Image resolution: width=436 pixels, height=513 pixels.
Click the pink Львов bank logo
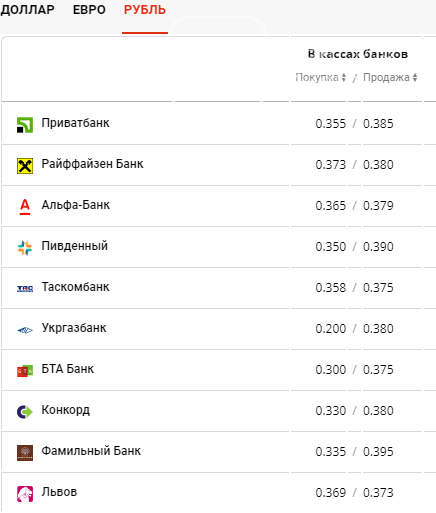pyautogui.click(x=25, y=494)
